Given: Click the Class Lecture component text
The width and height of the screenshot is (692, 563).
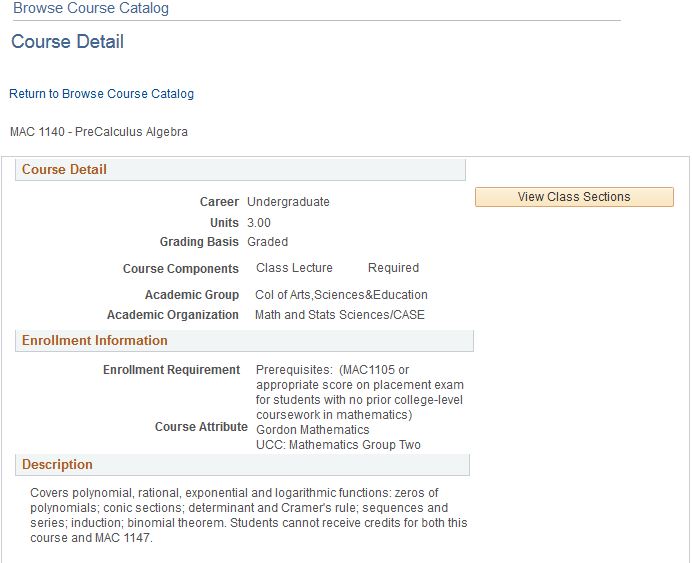Looking at the screenshot, I should (x=294, y=268).
